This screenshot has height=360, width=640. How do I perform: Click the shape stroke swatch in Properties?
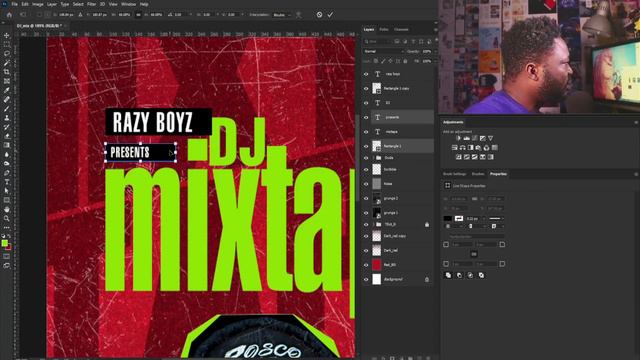click(x=458, y=219)
